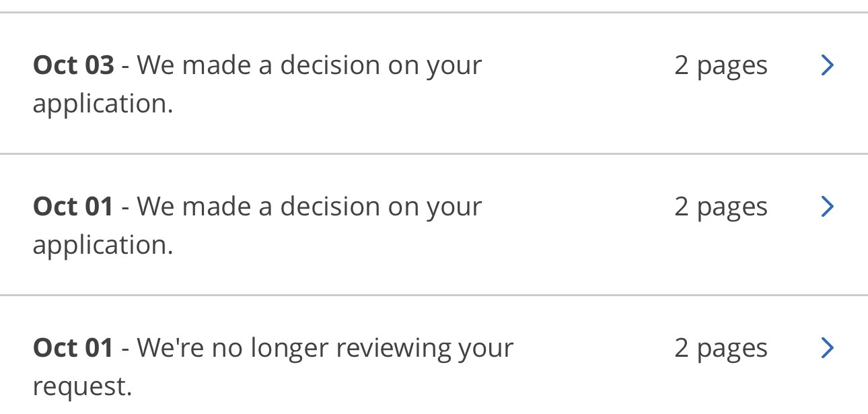
Task: Select "Oct 01" date on the decision notice
Action: (x=73, y=207)
